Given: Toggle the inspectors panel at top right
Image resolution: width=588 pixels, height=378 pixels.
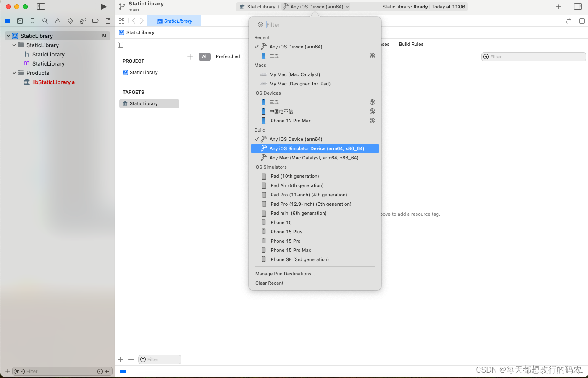Looking at the screenshot, I should point(577,7).
